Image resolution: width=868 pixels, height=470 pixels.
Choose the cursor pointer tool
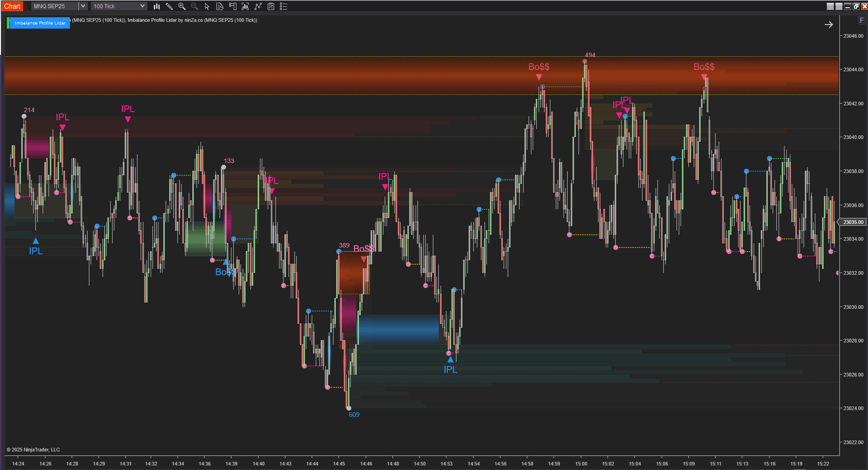[x=207, y=6]
